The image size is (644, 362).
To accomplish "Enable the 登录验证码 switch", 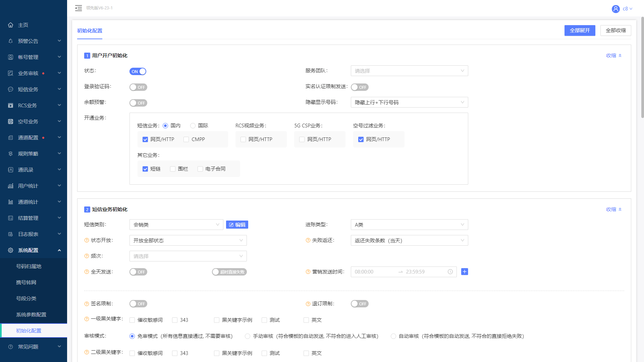I will point(138,87).
